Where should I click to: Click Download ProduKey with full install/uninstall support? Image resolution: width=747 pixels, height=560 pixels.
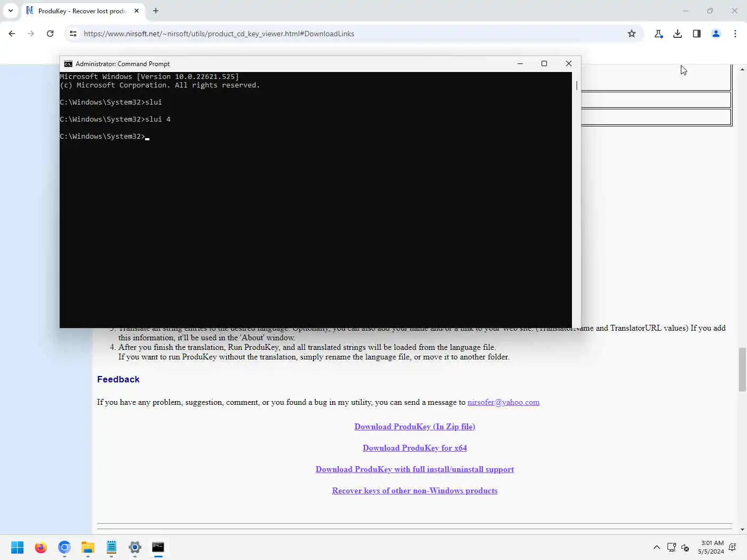(415, 469)
